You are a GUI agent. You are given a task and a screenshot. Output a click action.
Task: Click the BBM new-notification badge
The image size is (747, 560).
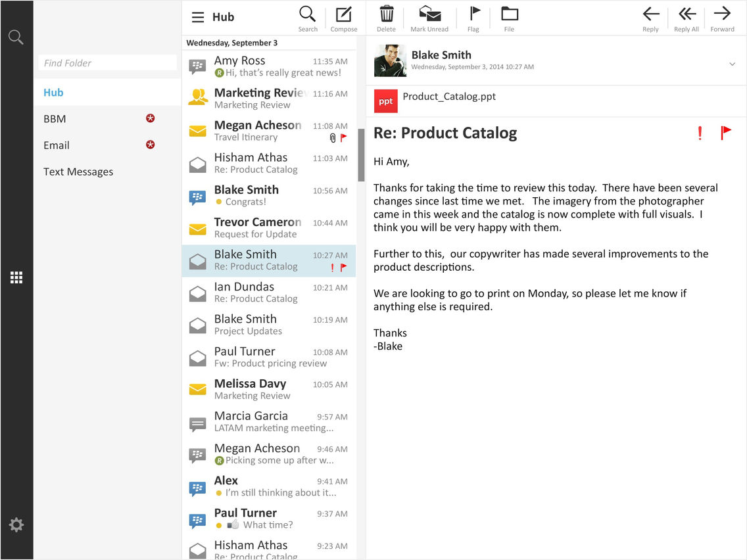150,118
